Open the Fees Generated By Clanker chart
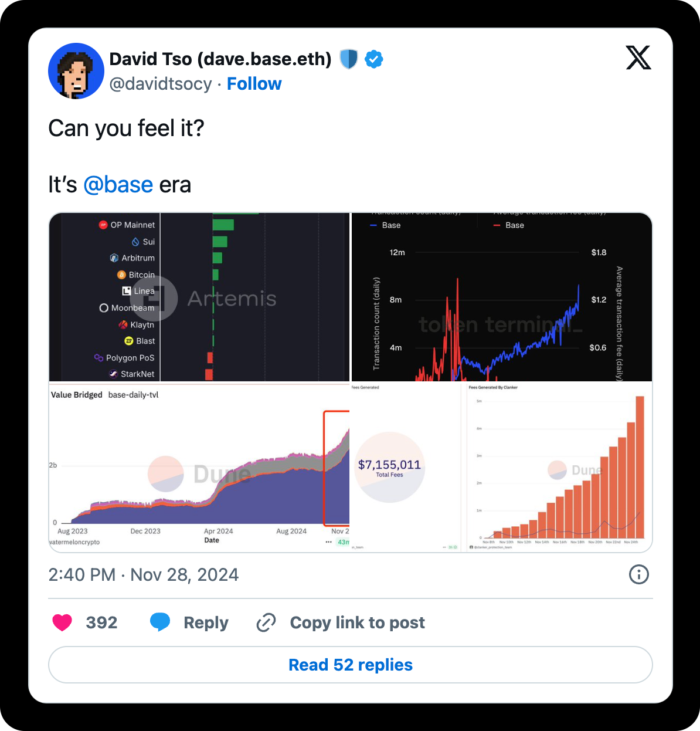The image size is (700, 731). click(560, 468)
